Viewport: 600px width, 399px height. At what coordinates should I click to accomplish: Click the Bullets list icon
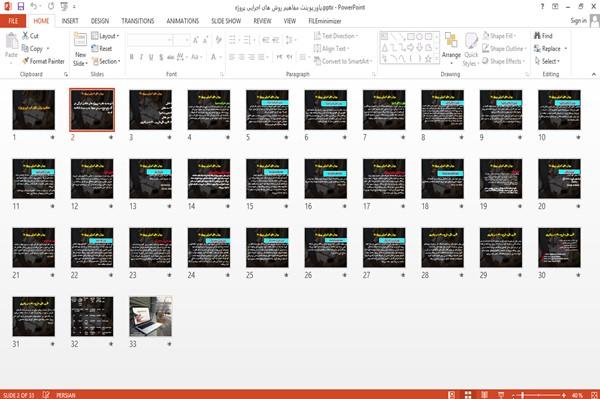pos(232,40)
